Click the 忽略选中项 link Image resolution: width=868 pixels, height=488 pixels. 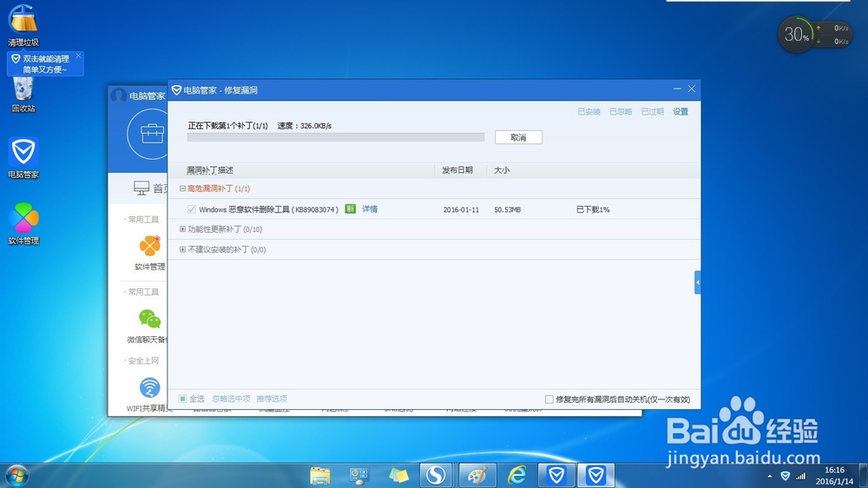[x=231, y=399]
